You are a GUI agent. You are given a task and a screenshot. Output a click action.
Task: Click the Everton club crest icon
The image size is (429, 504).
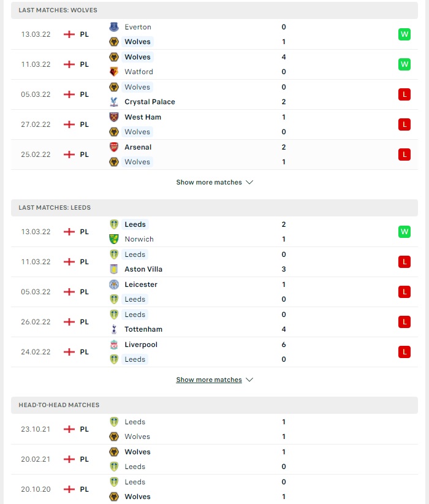(x=114, y=27)
